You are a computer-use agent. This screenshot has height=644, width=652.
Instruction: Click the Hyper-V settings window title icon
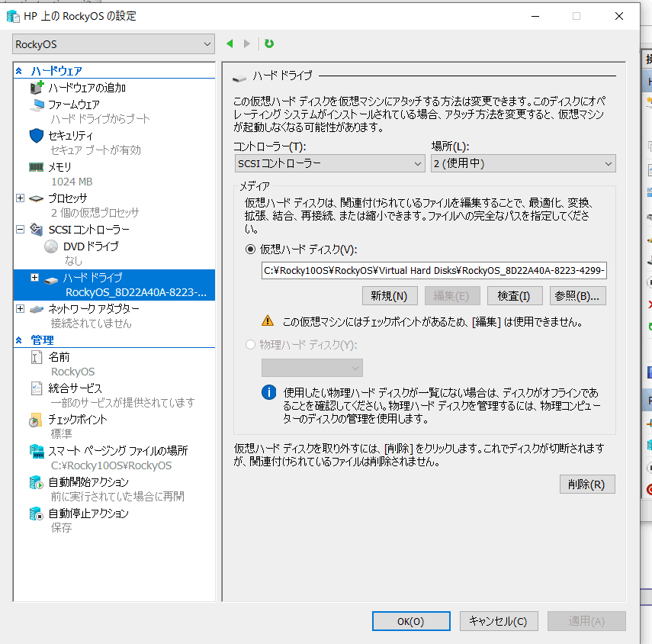click(13, 16)
